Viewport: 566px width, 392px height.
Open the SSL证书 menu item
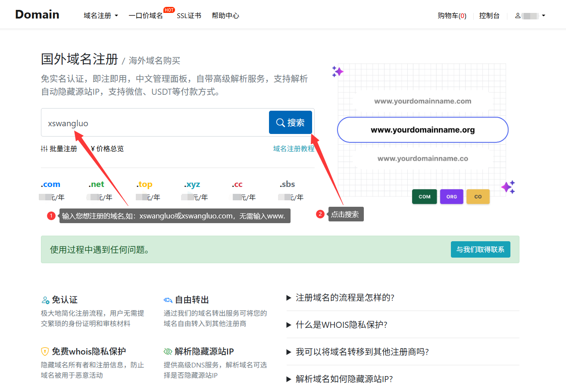(189, 16)
